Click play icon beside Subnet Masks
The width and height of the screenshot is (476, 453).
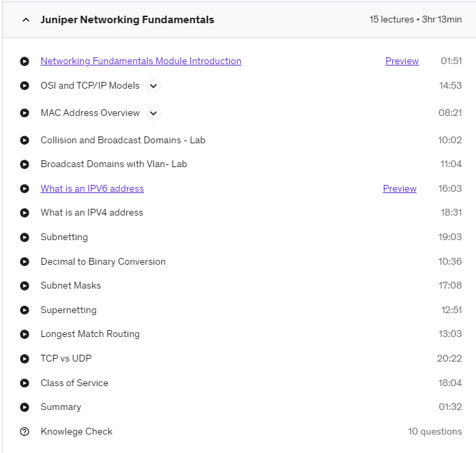(25, 286)
